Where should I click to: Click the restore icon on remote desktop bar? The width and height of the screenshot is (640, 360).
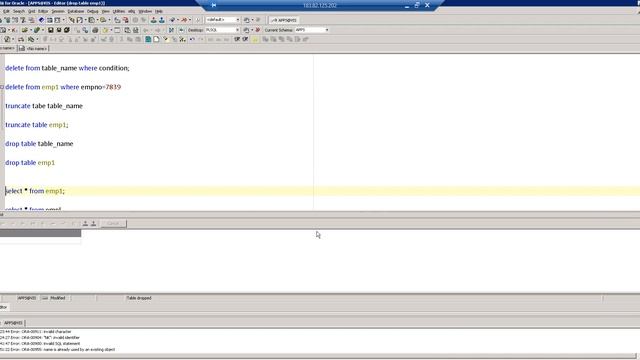pos(417,5)
